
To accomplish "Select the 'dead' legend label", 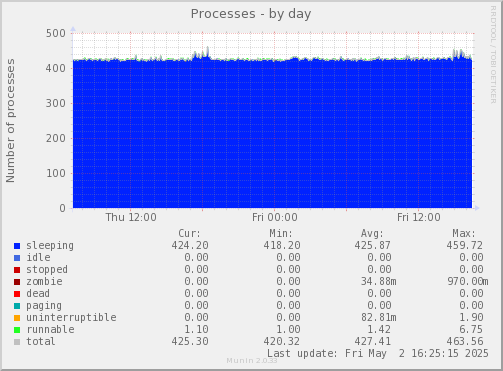I will (x=38, y=293).
